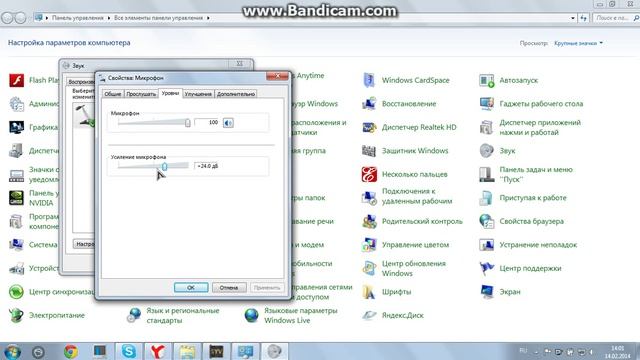This screenshot has height=360, width=640.
Task: Open the Flash Player icon
Action: point(16,80)
